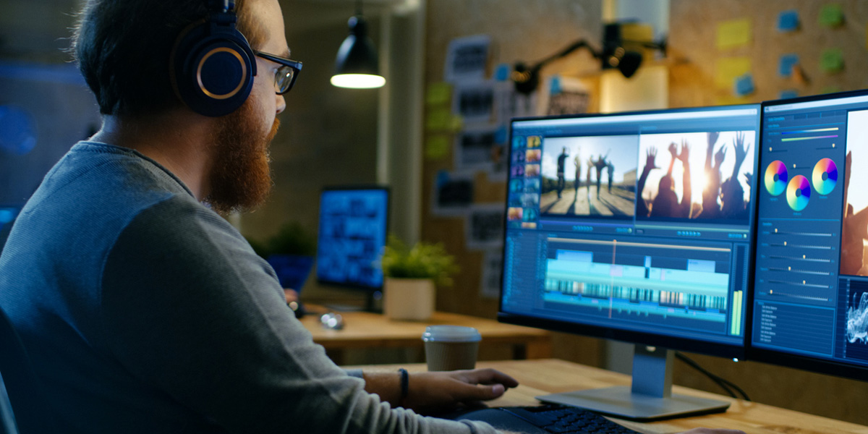Click the top thumbnail in the media bin
Viewport: 868px width, 434px height.
point(517,142)
